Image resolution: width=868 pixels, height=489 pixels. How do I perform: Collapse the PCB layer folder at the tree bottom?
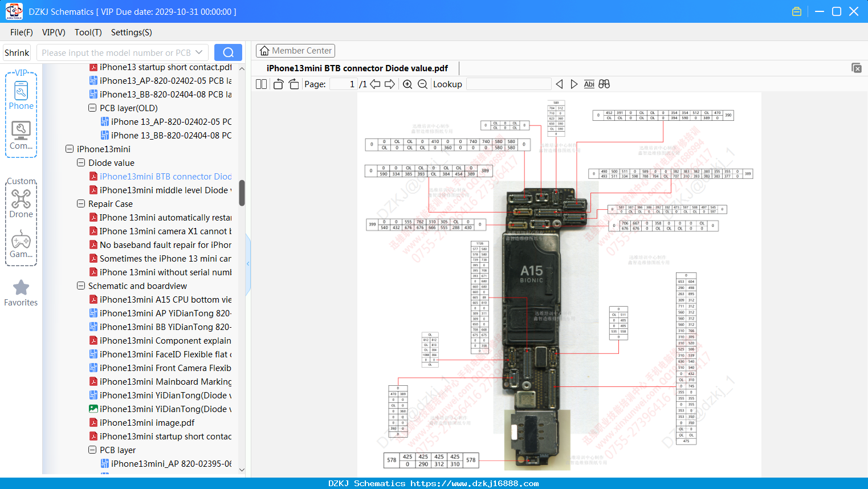[92, 450]
